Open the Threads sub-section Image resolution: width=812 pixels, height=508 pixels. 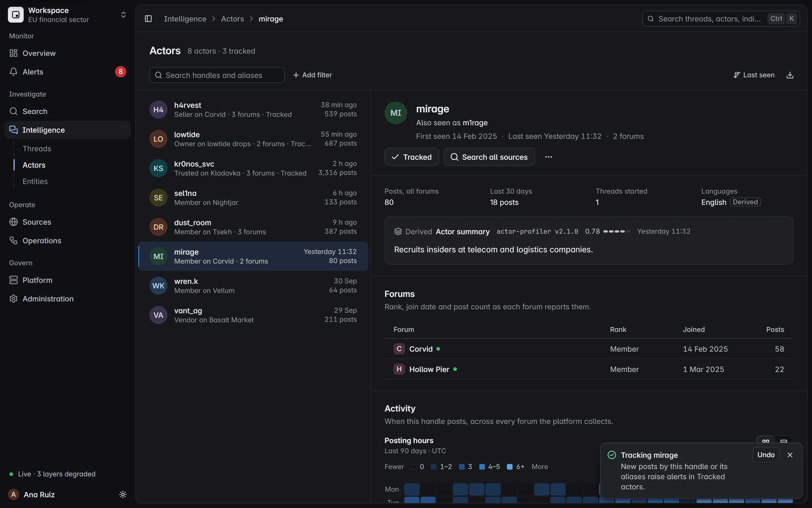coord(37,148)
